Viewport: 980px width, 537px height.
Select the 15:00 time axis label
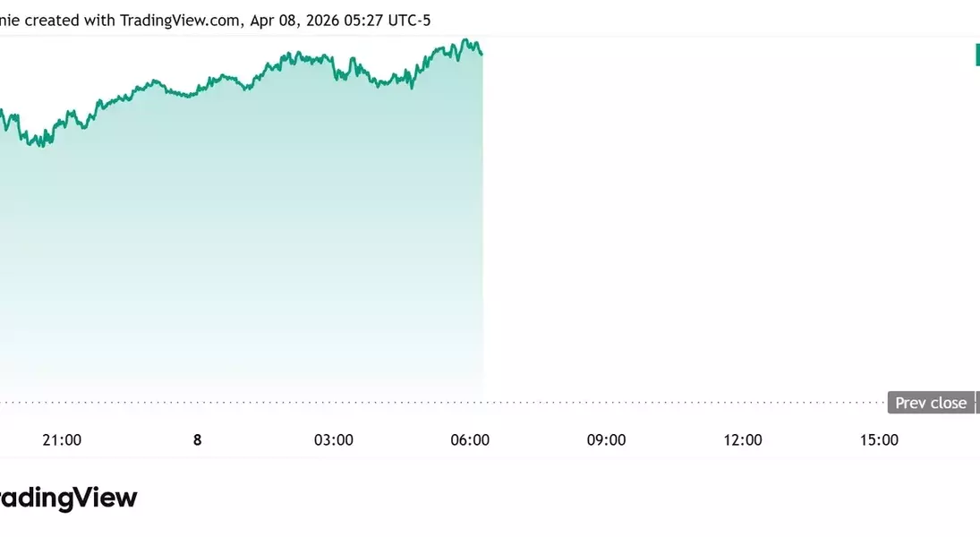click(879, 439)
